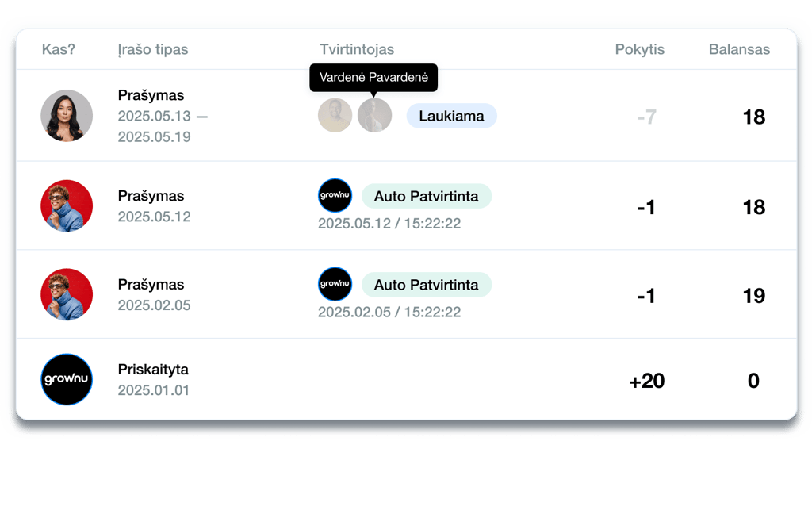
Task: Open the Priskaityta 2025.01.01 entry
Action: [153, 370]
